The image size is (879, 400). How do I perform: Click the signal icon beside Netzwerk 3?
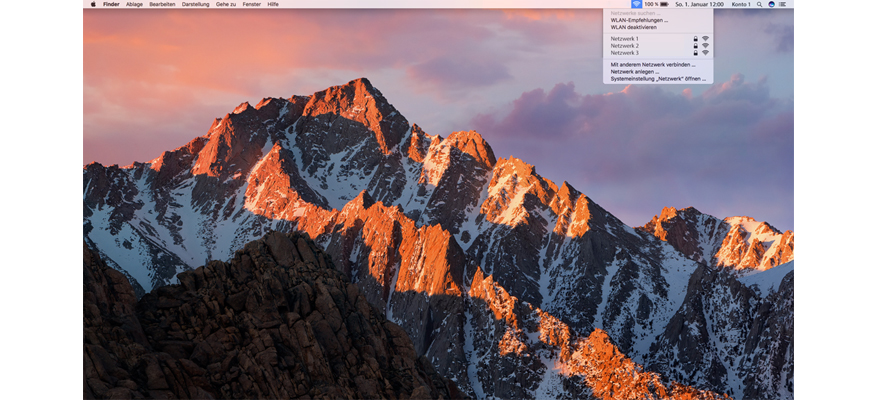click(x=705, y=52)
